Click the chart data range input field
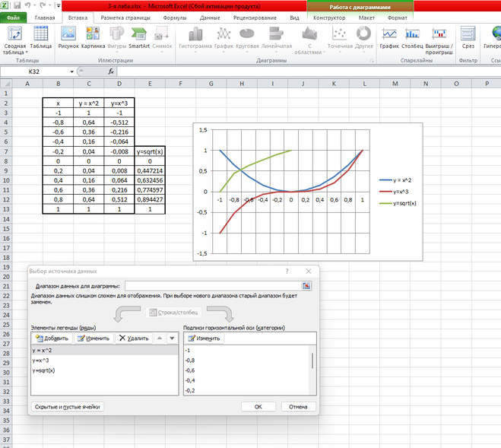The image size is (501, 448). (x=213, y=286)
